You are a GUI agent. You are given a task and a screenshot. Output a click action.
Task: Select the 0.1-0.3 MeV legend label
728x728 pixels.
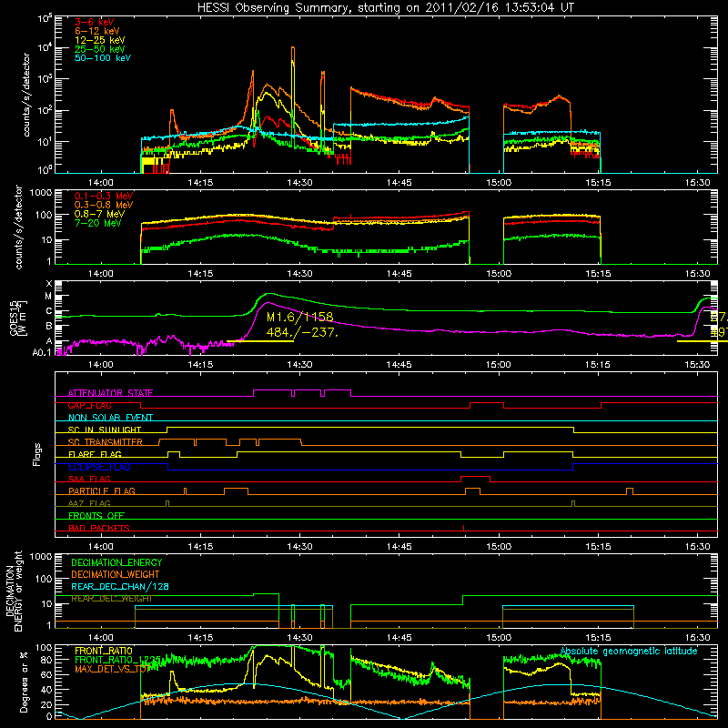[104, 196]
